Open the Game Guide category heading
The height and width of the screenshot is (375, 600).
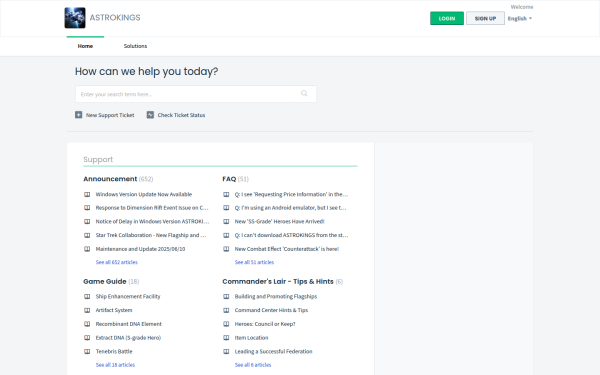105,281
